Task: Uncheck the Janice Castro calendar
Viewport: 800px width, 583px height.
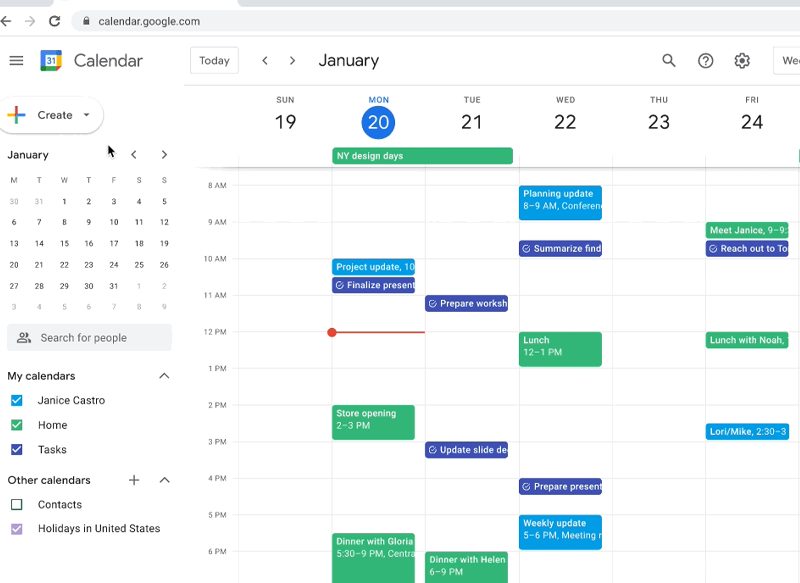Action: tap(16, 400)
